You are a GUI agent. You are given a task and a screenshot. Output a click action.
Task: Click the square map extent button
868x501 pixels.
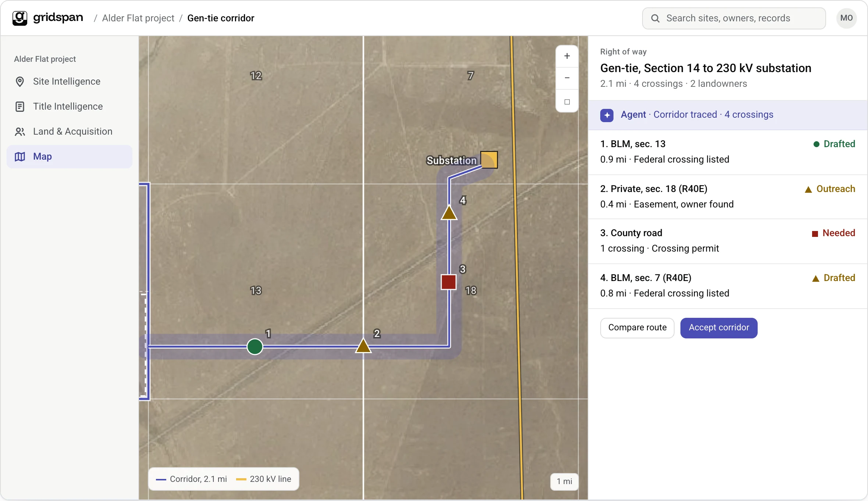567,102
